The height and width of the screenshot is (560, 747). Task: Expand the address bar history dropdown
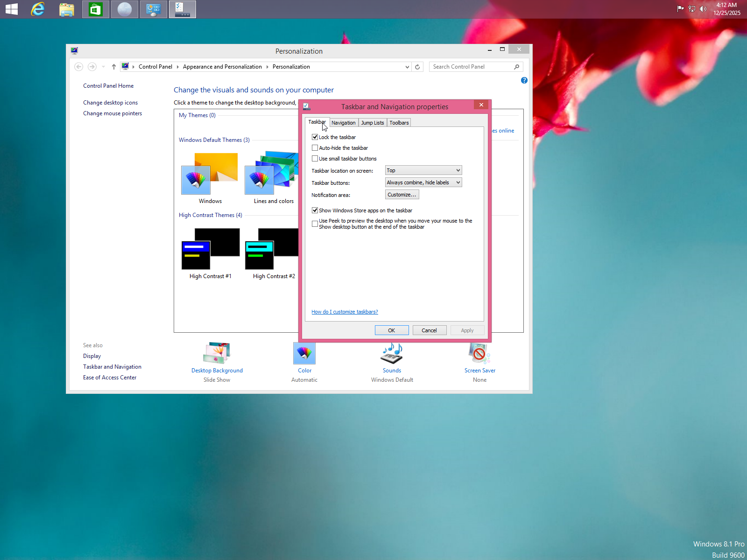407,67
